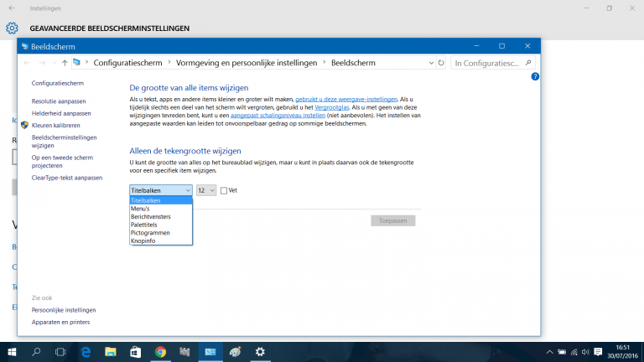
Task: Select Menu's from the dropdown list
Action: (140, 209)
